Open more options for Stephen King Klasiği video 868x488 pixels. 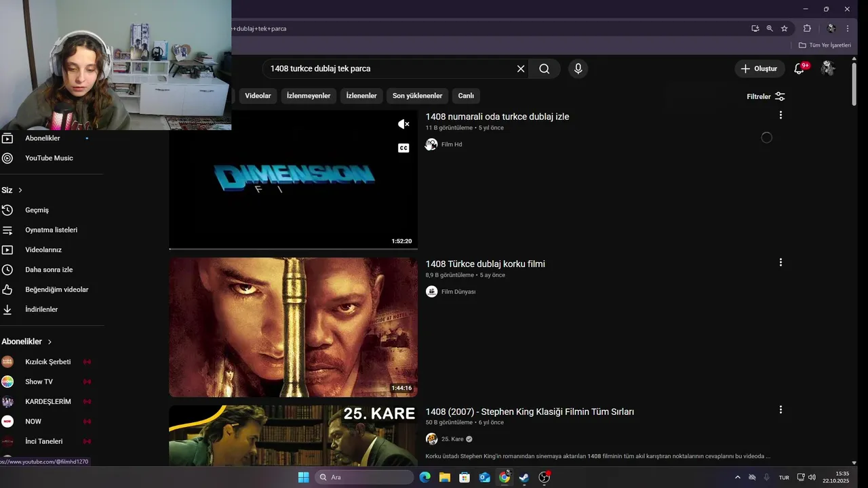781,409
